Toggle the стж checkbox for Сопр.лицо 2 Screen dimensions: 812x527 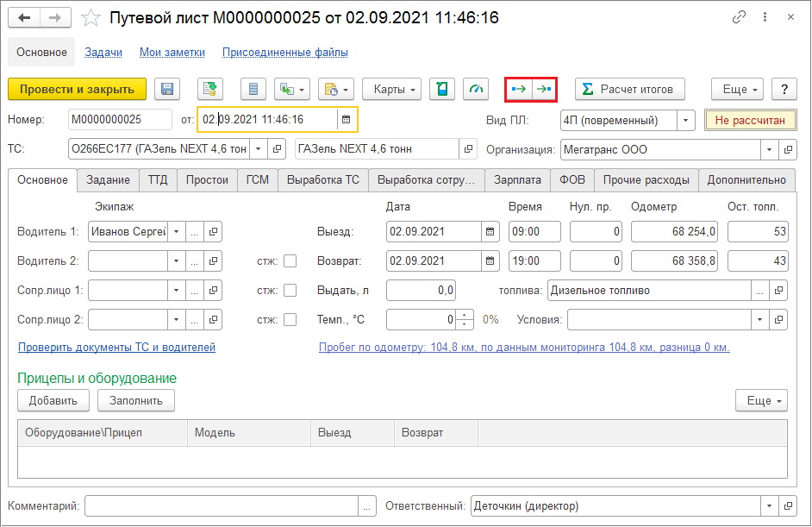290,320
